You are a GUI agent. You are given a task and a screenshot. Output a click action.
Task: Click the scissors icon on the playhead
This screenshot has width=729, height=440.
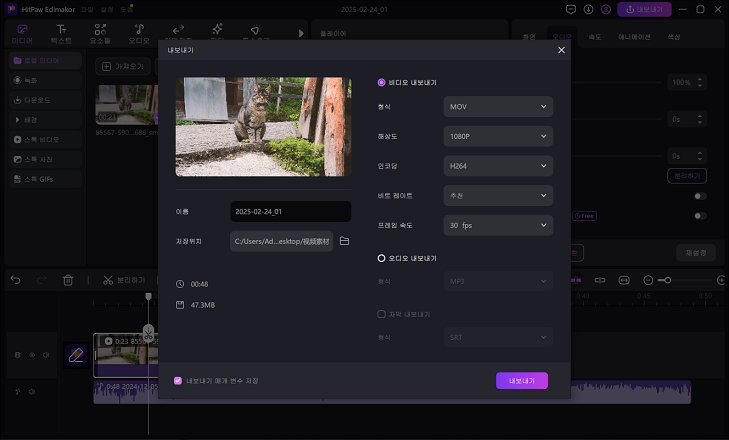pos(148,333)
